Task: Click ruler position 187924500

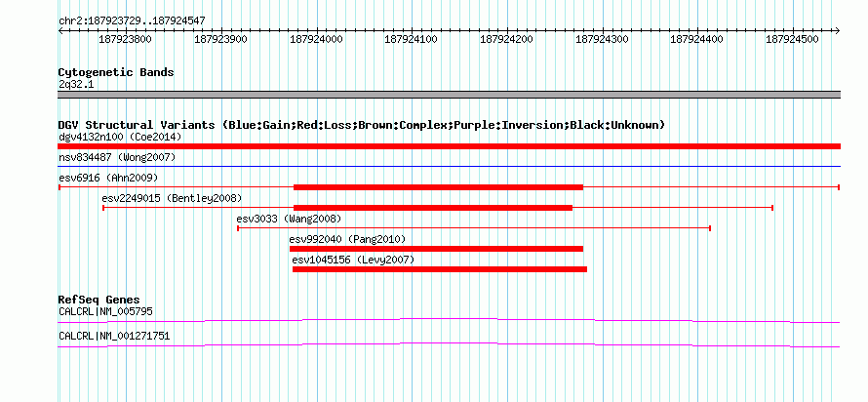Action: click(793, 39)
